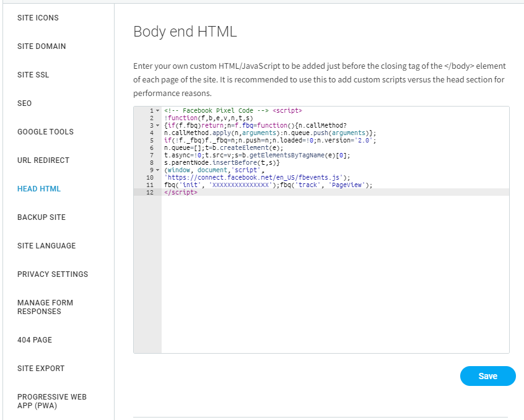524x420 pixels.
Task: Save the Body end HTML changes
Action: pos(487,376)
